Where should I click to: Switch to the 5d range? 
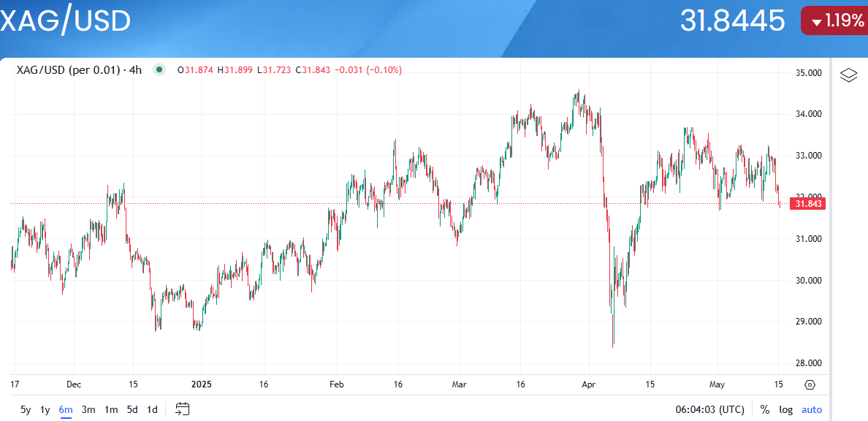click(x=132, y=409)
